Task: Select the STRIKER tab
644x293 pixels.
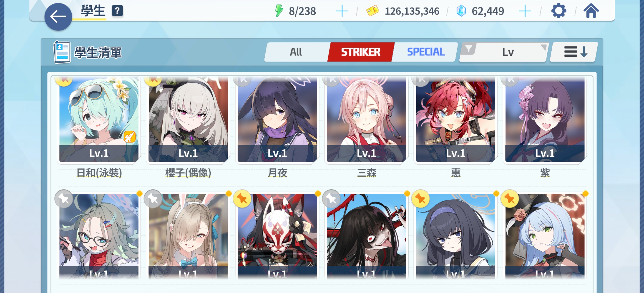Action: pos(361,52)
